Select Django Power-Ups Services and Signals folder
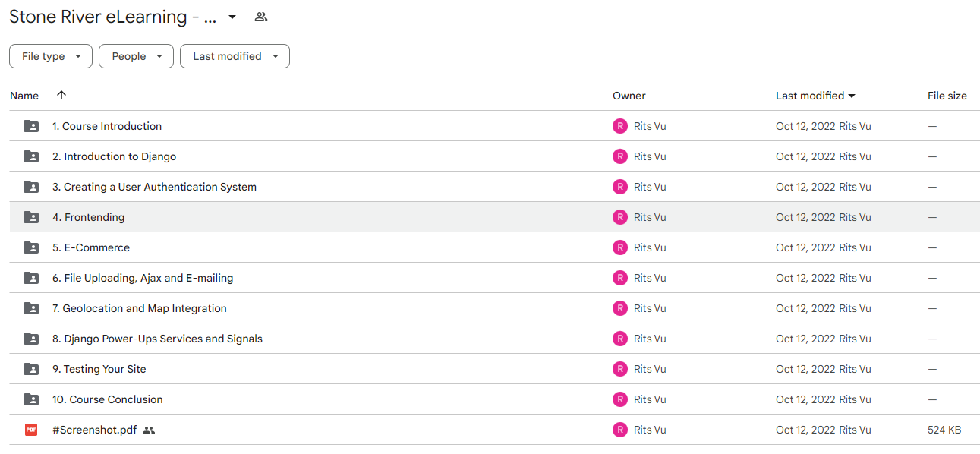 coord(157,339)
